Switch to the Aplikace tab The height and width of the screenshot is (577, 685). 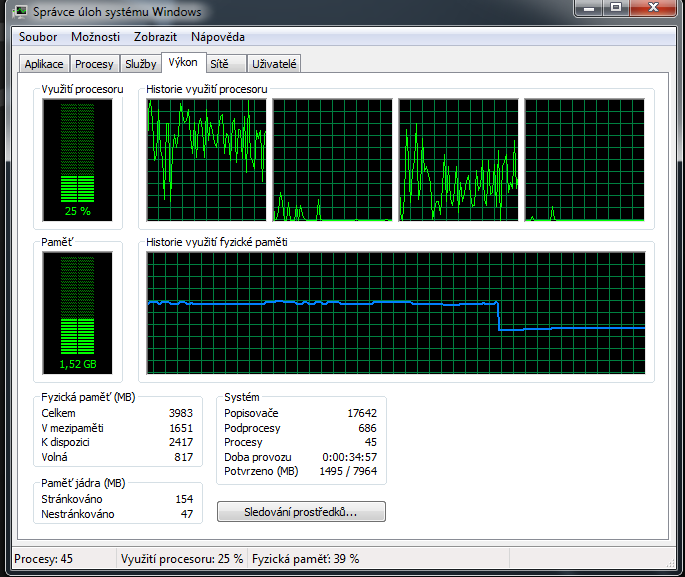click(x=44, y=64)
